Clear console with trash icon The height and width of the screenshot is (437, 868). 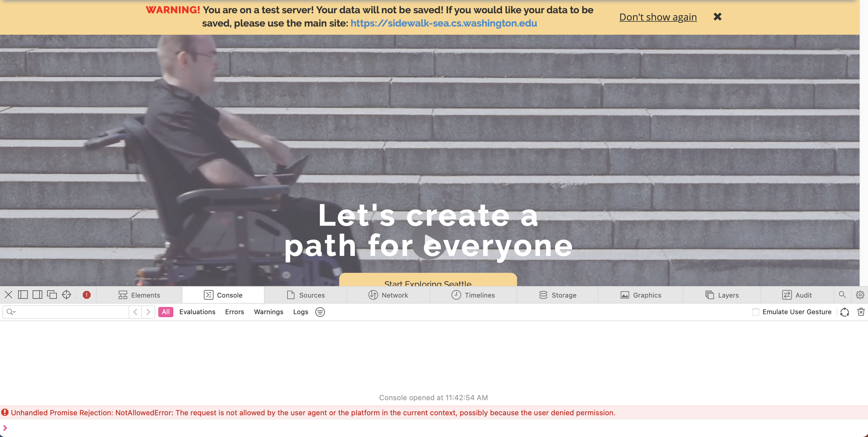tap(860, 312)
